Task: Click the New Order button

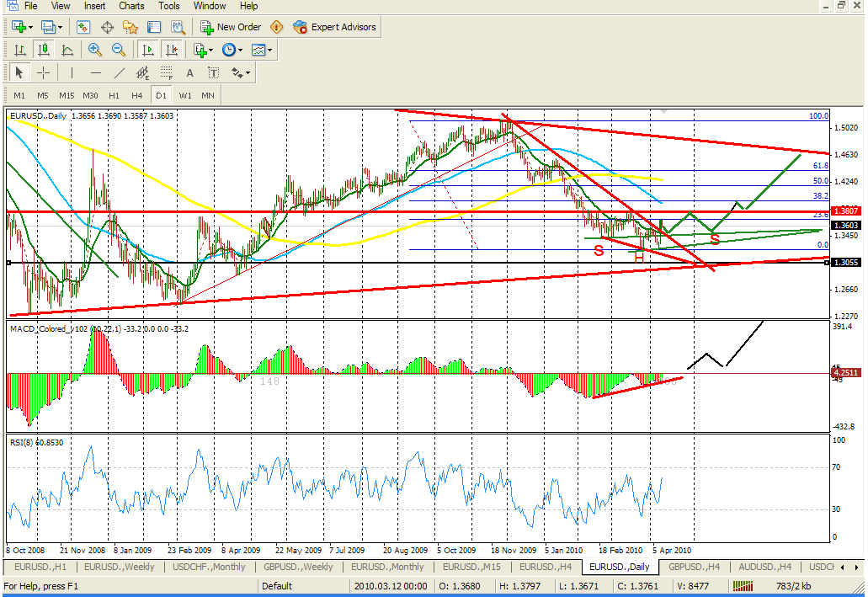Action: (x=231, y=27)
